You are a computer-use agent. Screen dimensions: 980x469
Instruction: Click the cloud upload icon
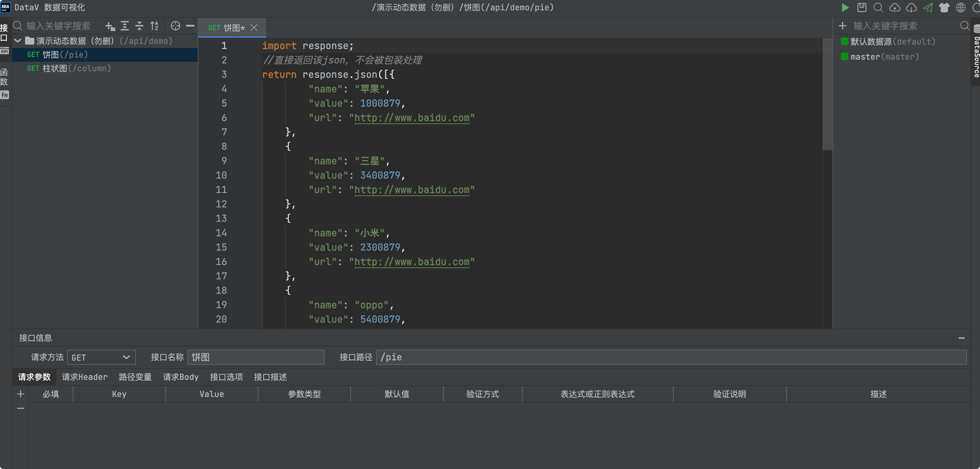895,8
